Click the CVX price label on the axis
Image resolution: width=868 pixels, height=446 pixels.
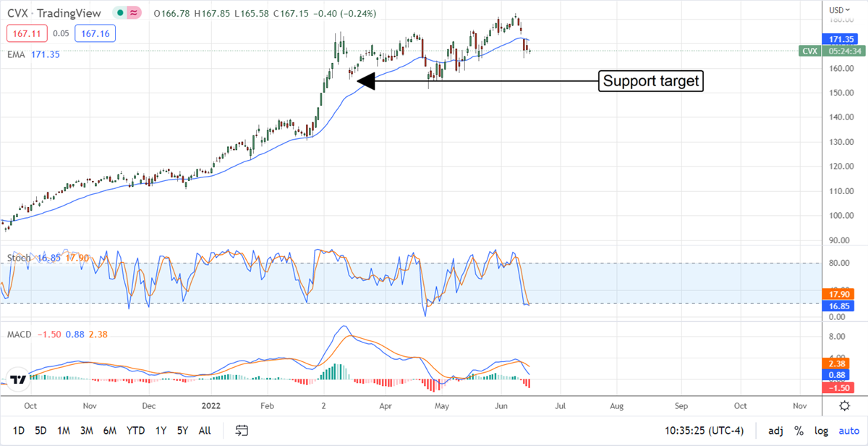click(x=809, y=51)
